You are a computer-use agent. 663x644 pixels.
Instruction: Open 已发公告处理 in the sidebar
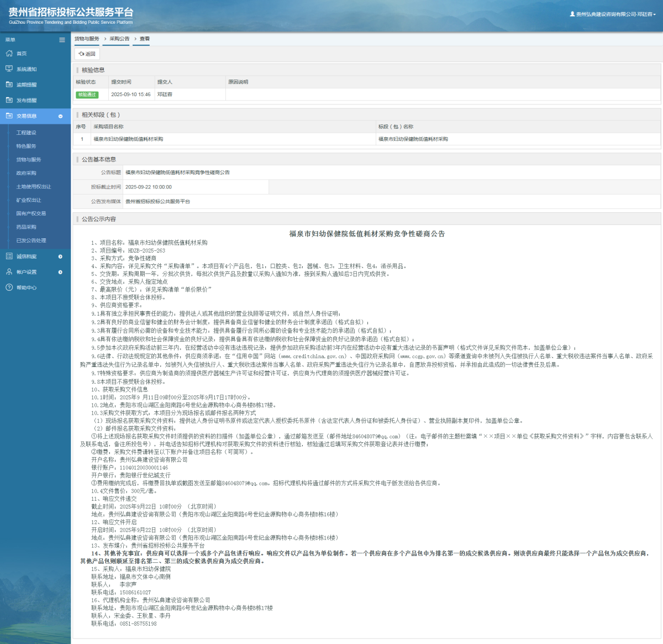point(31,240)
